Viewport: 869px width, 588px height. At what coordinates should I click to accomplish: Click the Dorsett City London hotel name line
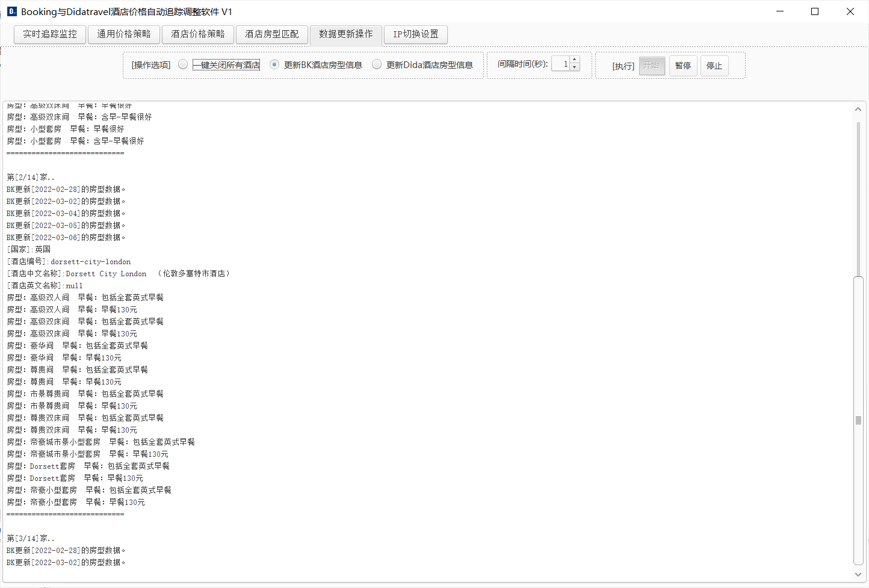pyautogui.click(x=119, y=273)
